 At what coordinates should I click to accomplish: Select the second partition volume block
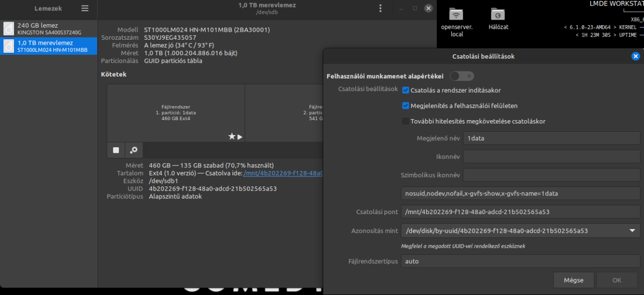(x=284, y=113)
